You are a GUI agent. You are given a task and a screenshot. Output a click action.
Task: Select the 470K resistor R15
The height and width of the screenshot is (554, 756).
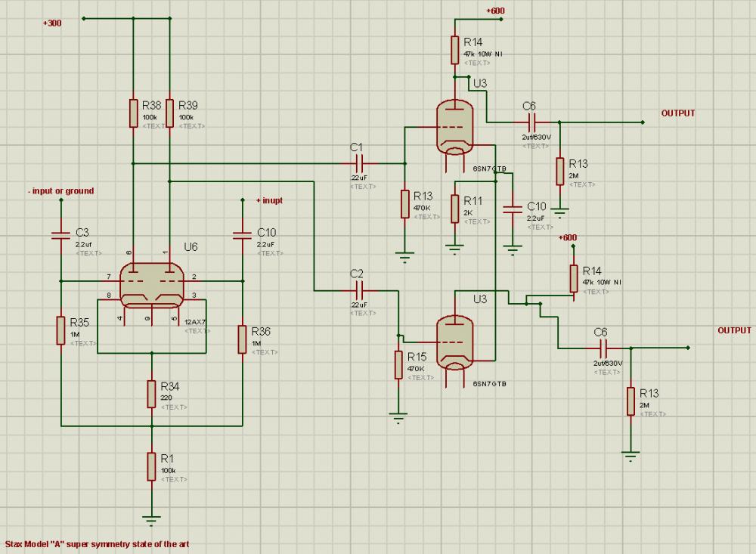[398, 364]
